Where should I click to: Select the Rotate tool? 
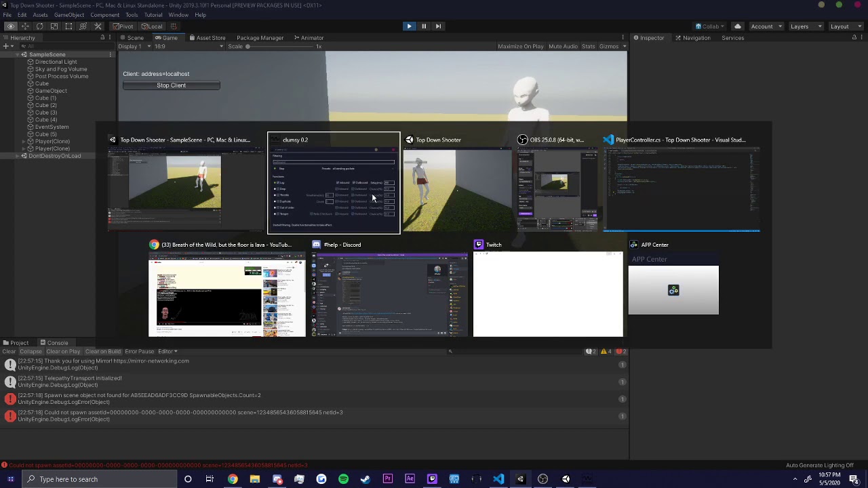[40, 26]
